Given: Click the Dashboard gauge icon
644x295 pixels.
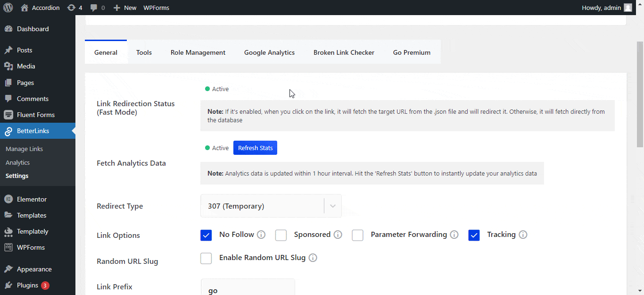Looking at the screenshot, I should click(8, 29).
